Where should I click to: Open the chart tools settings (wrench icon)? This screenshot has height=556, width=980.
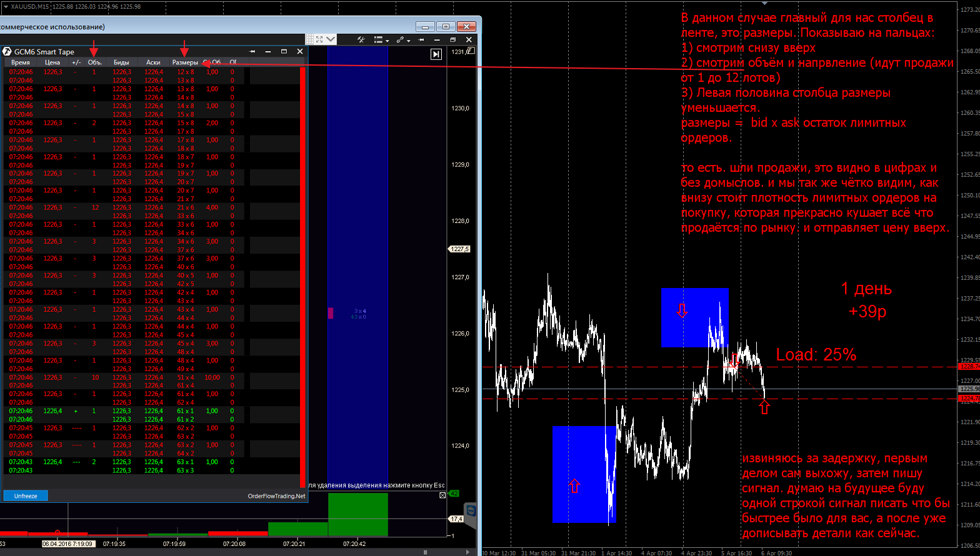click(x=361, y=39)
